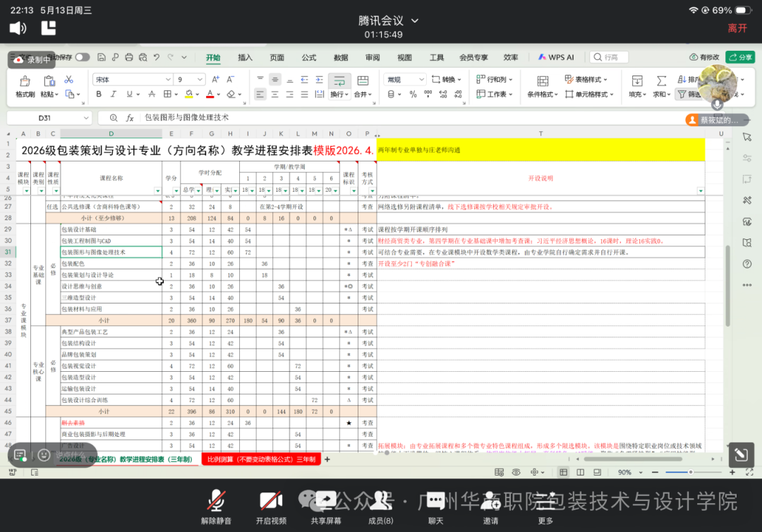Screen dimensions: 762x532
Task: Open the red sheet tab 比例测算
Action: pyautogui.click(x=262, y=459)
